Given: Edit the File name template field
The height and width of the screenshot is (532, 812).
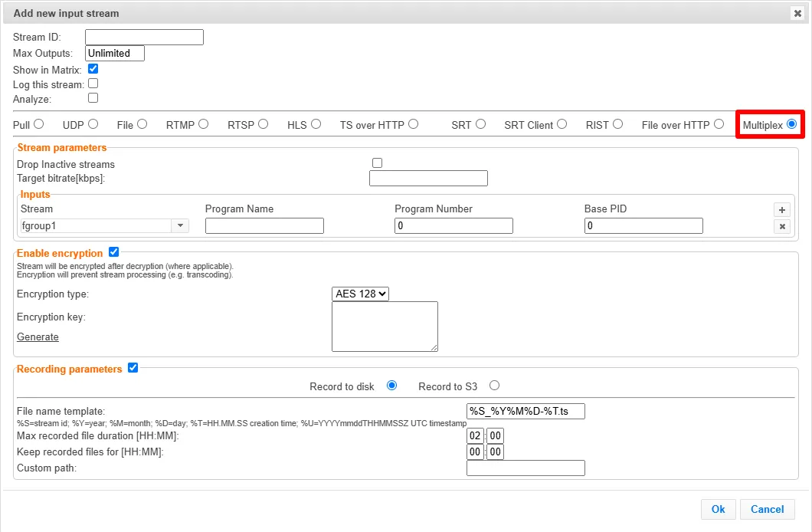Looking at the screenshot, I should (526, 412).
